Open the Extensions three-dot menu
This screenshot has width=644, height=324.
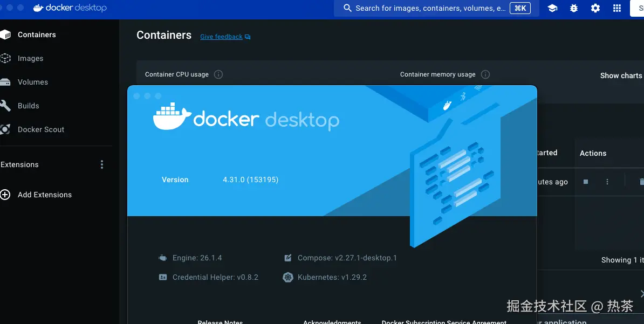tap(102, 164)
